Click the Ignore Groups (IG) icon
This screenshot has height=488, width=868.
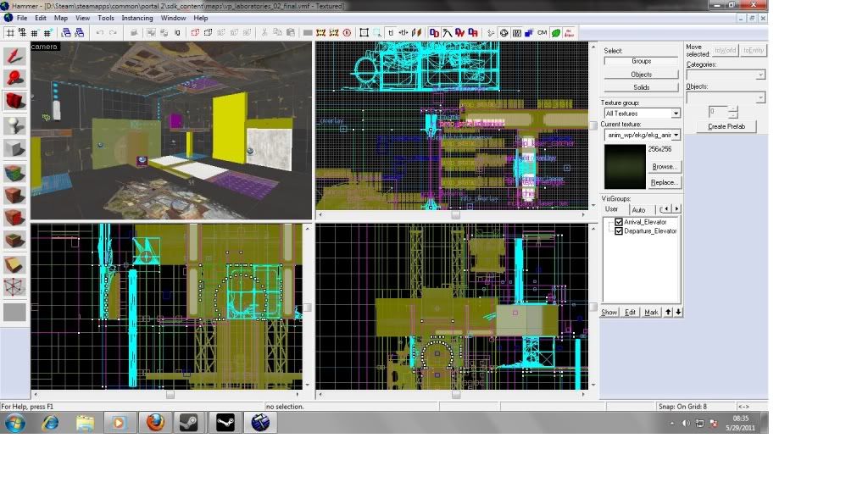[x=177, y=33]
